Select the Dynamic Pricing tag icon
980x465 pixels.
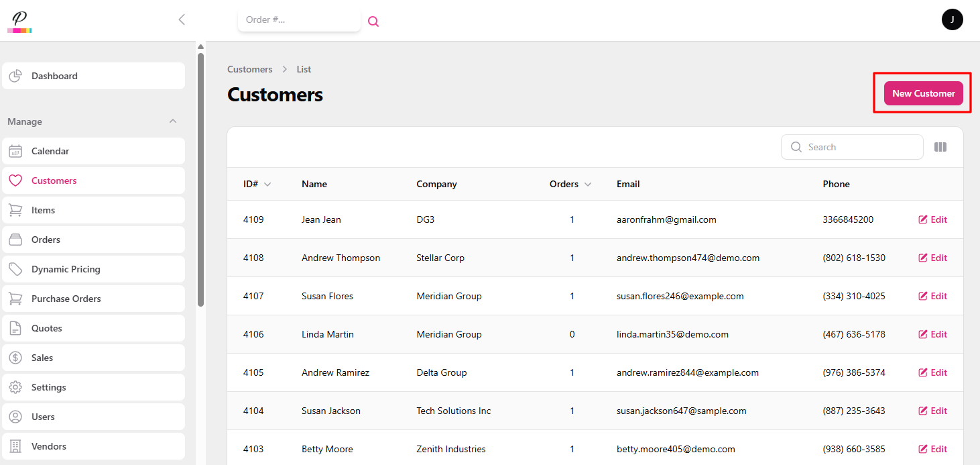[16, 269]
